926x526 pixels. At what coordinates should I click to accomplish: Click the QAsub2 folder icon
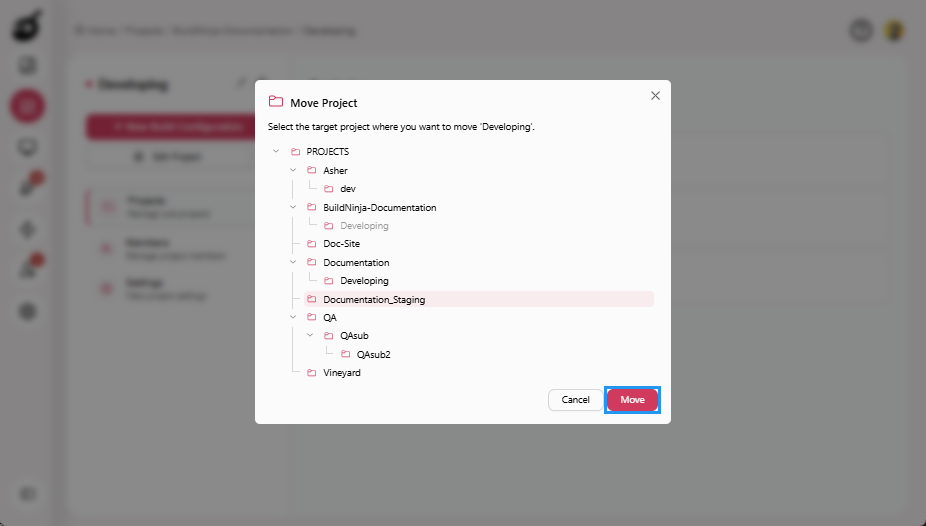click(345, 354)
